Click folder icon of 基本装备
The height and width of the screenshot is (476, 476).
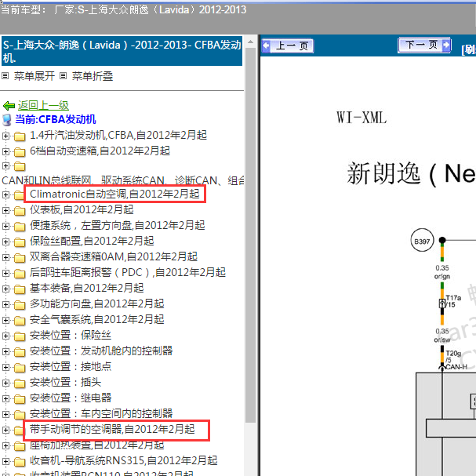pyautogui.click(x=20, y=289)
